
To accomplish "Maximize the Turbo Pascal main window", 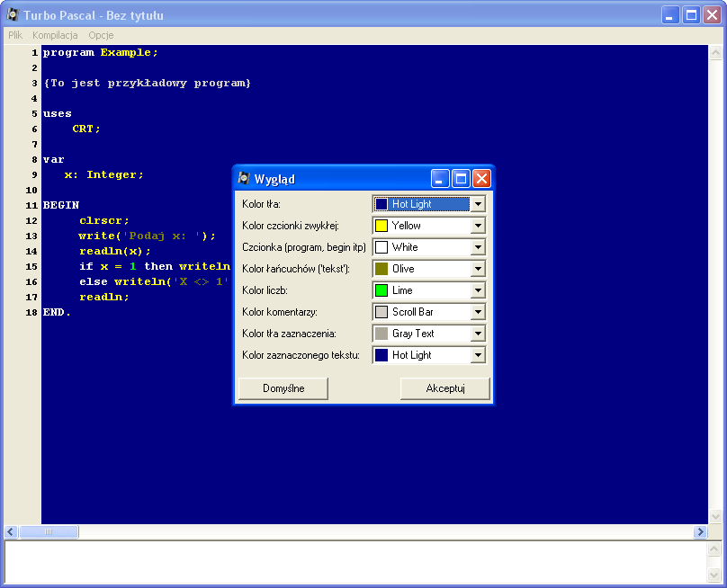I will pyautogui.click(x=691, y=15).
